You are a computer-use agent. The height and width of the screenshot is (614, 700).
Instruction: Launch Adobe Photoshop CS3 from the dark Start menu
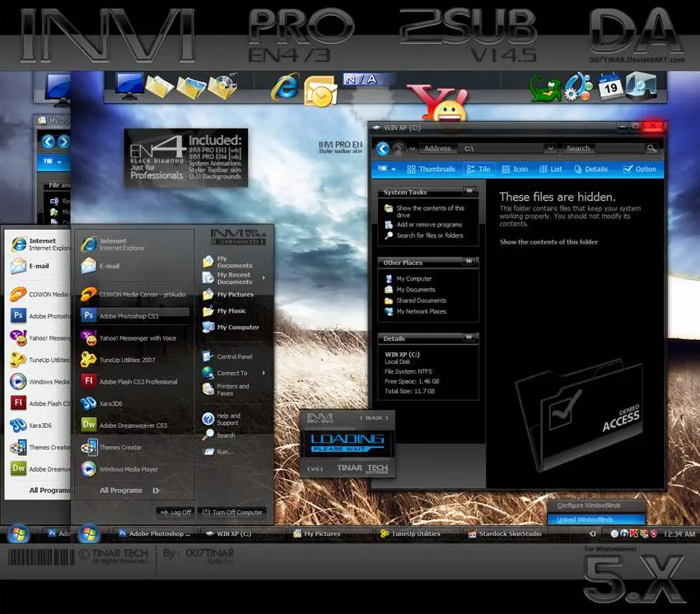click(x=134, y=315)
